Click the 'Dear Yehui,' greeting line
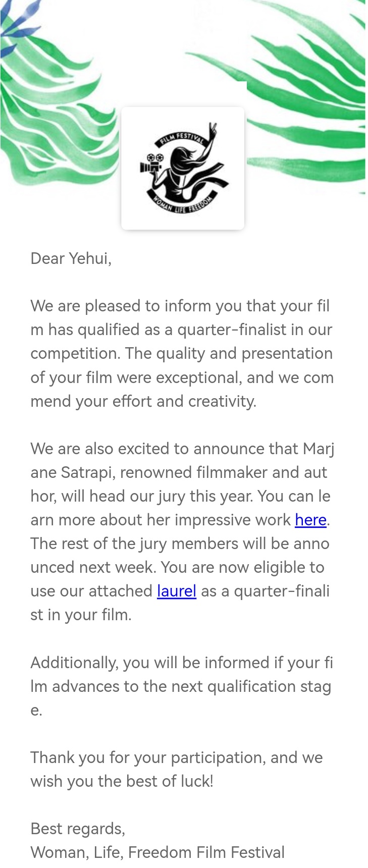368x868 pixels. [71, 258]
